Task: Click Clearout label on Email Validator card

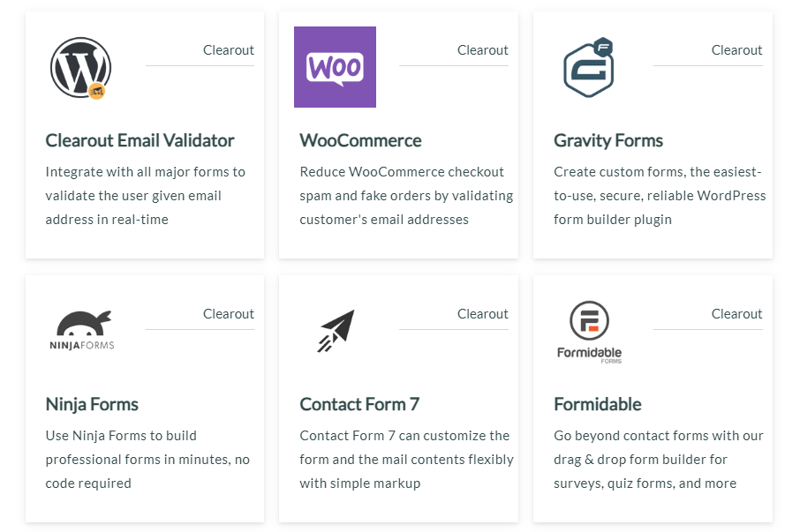Action: 229,50
